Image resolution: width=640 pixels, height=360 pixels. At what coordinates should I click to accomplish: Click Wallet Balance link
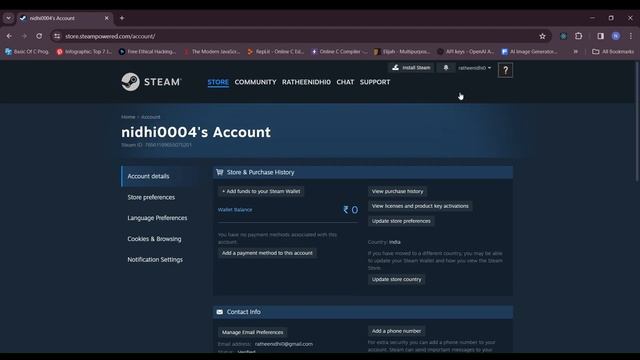[x=235, y=210]
